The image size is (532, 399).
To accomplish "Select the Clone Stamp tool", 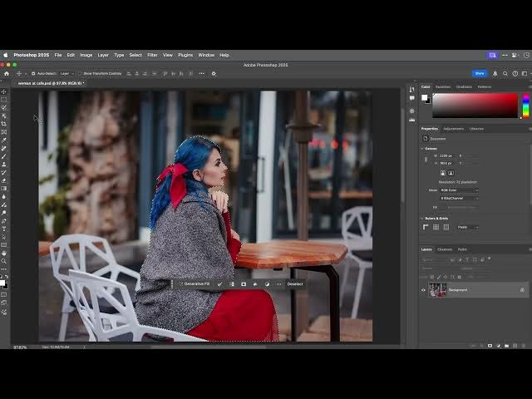I will point(3,165).
